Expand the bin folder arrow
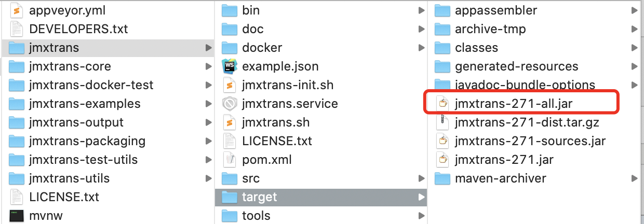644x224 pixels. pyautogui.click(x=421, y=10)
